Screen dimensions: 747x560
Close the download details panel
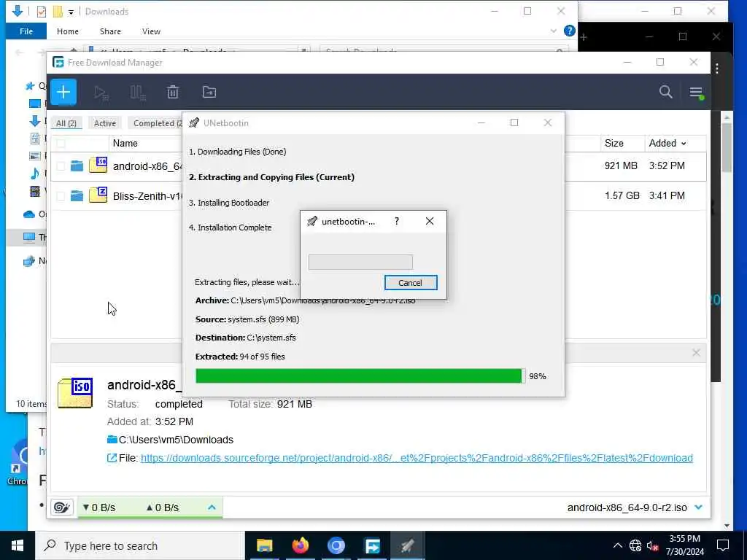696,353
